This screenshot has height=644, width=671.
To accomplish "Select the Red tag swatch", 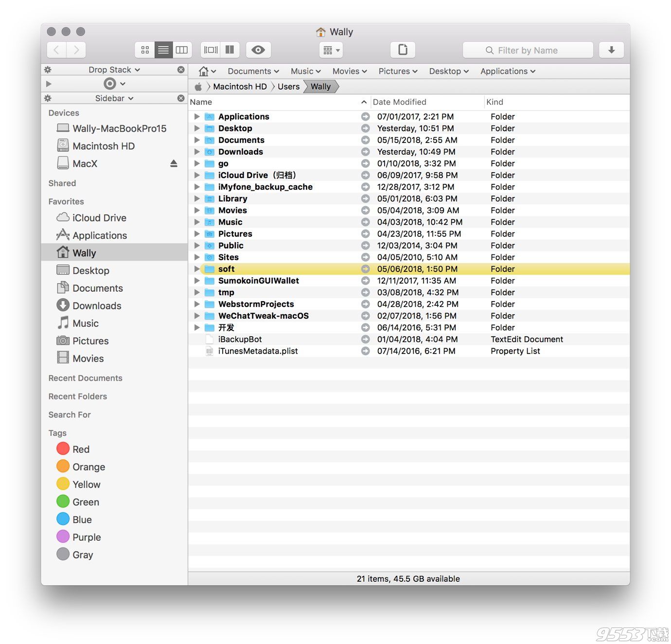I will (x=63, y=448).
